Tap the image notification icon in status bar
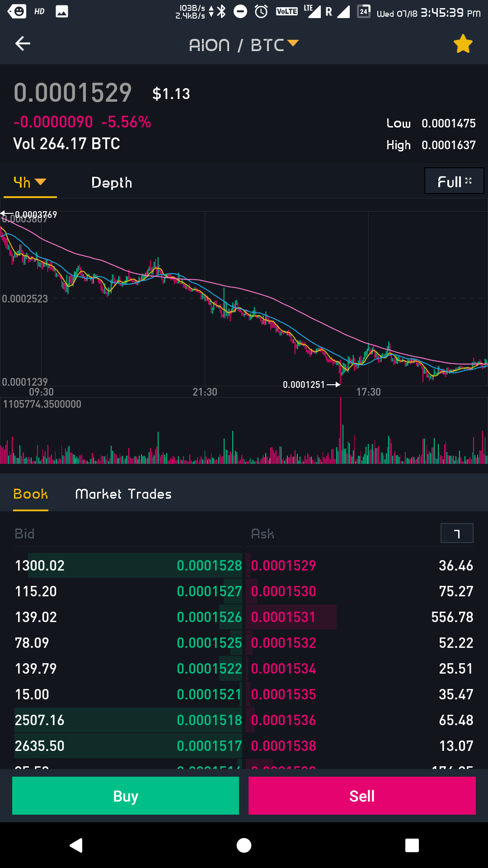Viewport: 488px width, 868px height. pyautogui.click(x=62, y=12)
